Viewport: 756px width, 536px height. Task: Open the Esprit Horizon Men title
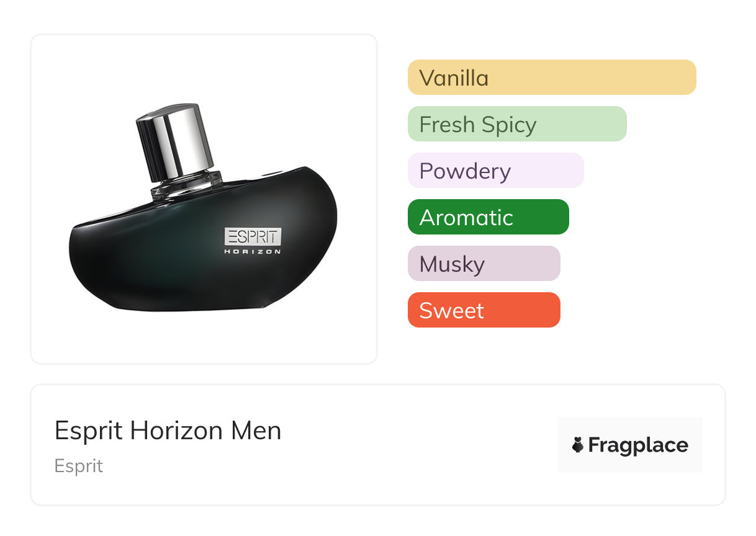[168, 431]
